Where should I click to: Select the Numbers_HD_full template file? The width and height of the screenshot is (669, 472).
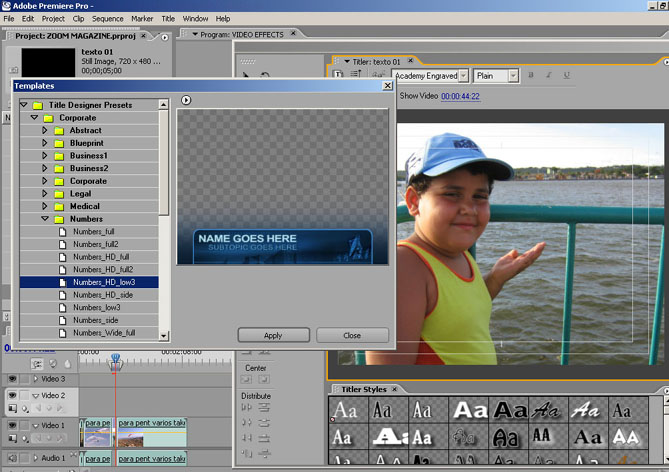(101, 257)
